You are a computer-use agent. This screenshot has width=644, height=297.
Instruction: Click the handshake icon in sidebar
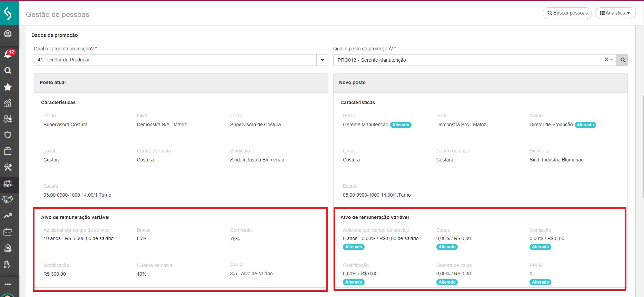click(x=8, y=199)
